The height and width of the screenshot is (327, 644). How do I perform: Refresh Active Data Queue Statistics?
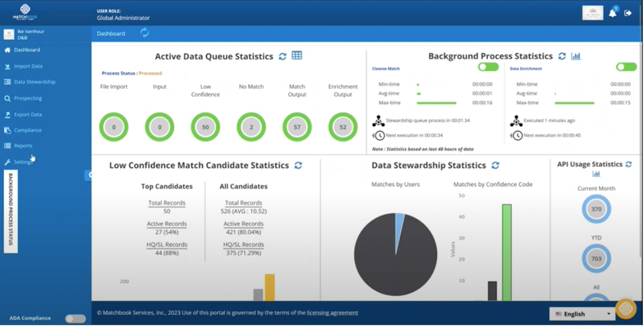[283, 57]
